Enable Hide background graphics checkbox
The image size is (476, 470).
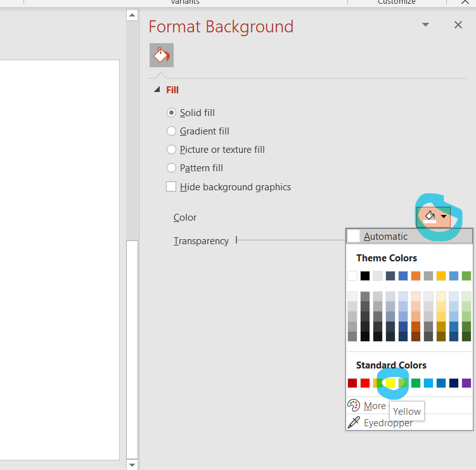(x=171, y=187)
